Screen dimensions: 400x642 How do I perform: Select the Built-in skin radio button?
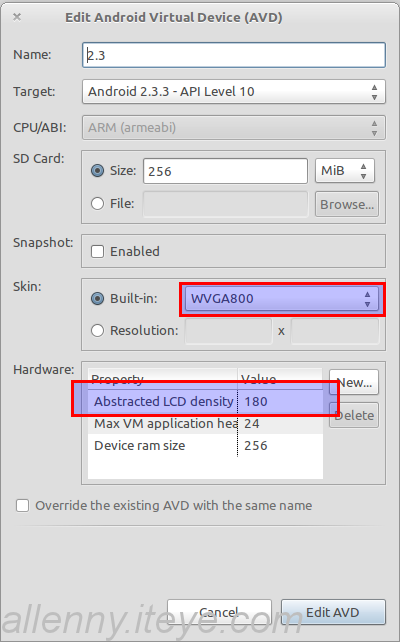pyautogui.click(x=97, y=298)
